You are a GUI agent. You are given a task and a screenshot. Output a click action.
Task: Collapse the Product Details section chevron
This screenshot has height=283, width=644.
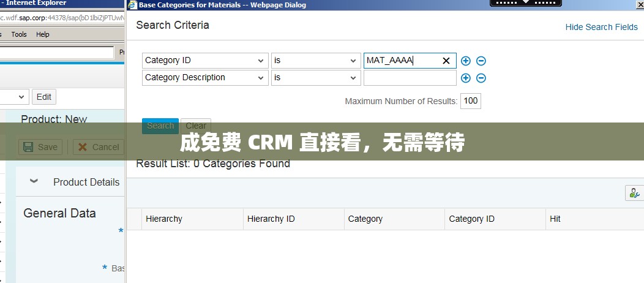tap(34, 181)
